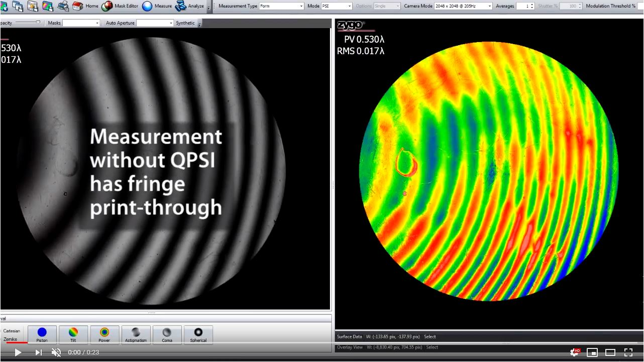This screenshot has height=362, width=644.
Task: Switch to the Cartesian tab
Action: coord(12,331)
